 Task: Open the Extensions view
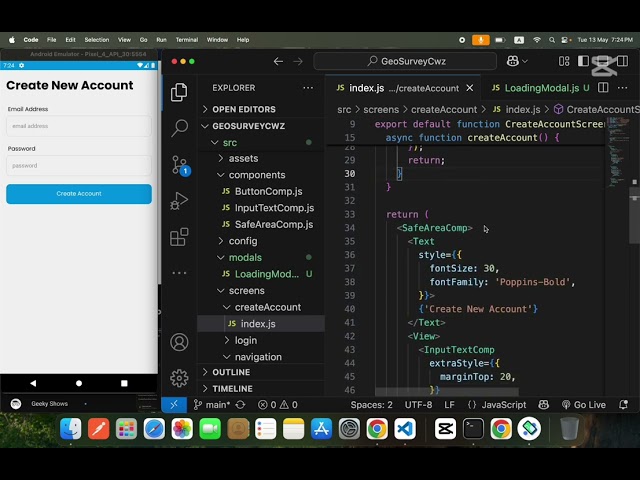click(179, 237)
